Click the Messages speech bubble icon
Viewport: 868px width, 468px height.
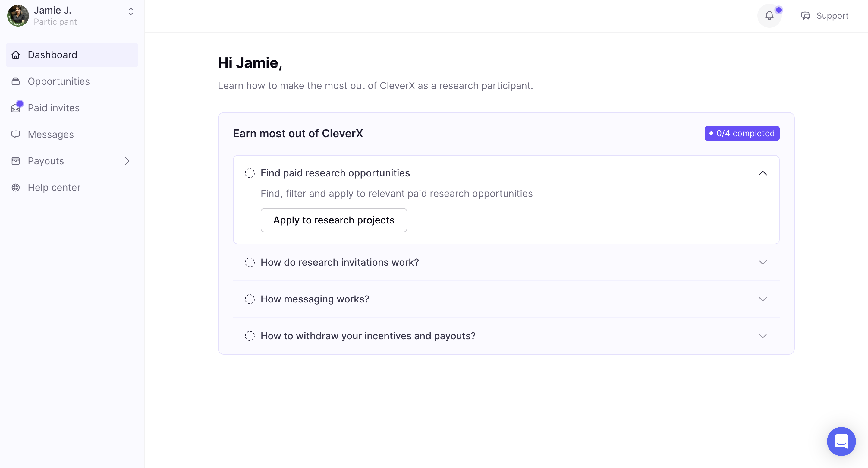(16, 134)
